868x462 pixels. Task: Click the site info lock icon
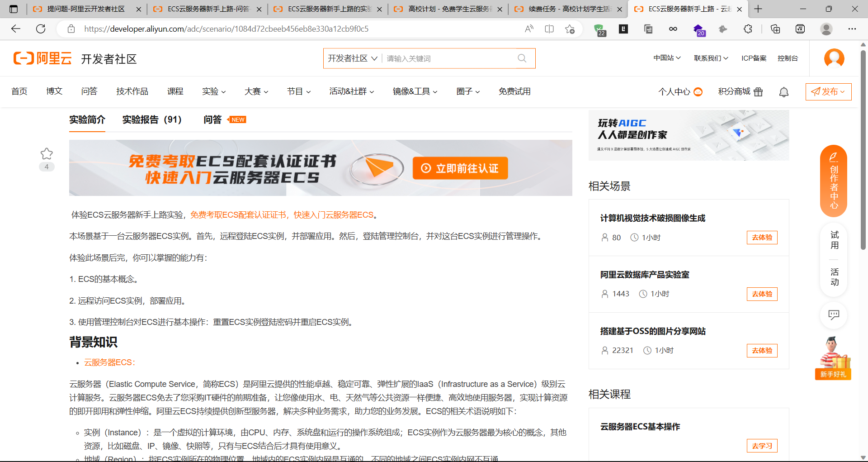(x=71, y=29)
